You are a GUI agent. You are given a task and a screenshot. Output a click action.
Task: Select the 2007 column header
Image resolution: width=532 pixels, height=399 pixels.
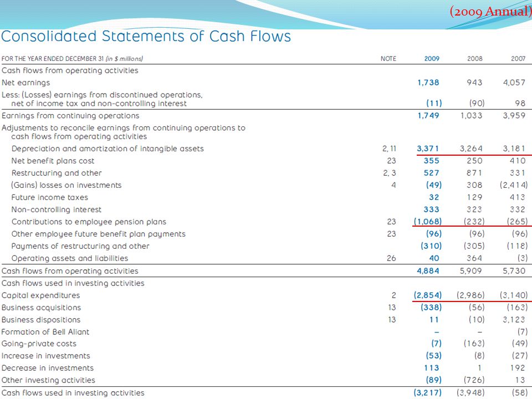(x=518, y=59)
